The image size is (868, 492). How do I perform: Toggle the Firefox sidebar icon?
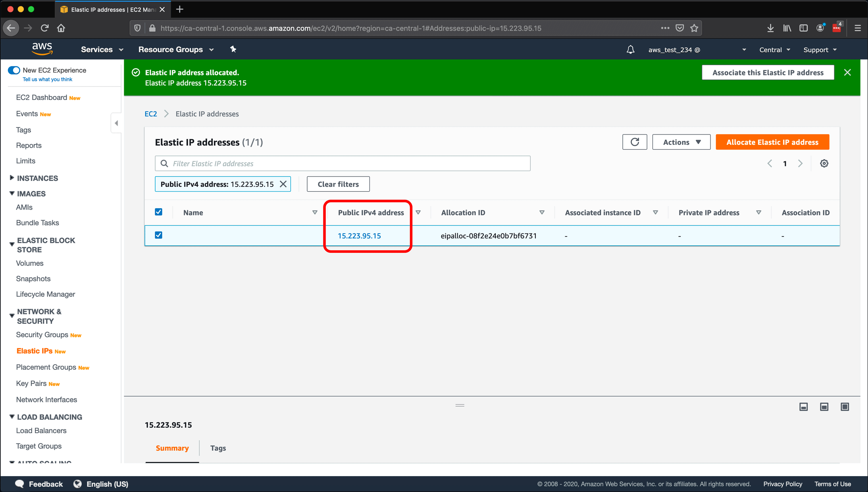coord(803,28)
